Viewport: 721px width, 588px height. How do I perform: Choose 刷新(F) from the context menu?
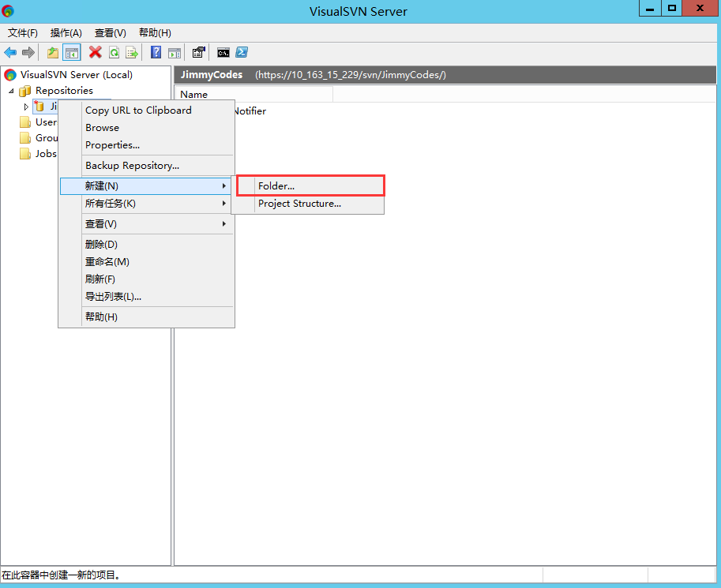[100, 279]
